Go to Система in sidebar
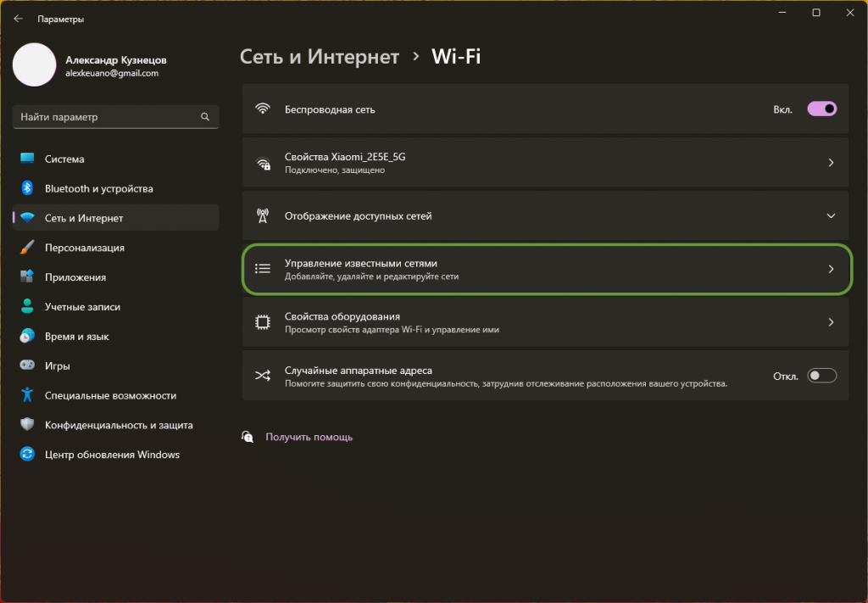 (x=64, y=159)
